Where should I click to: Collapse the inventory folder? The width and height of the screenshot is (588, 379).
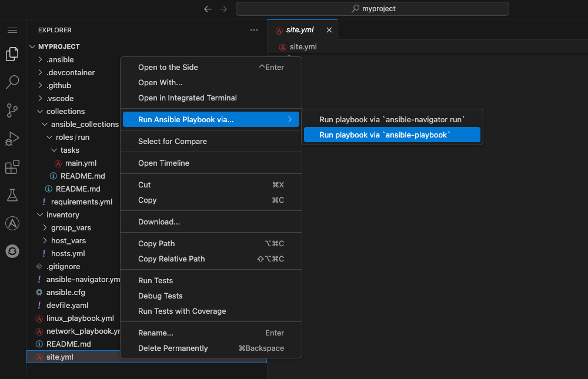pos(62,215)
